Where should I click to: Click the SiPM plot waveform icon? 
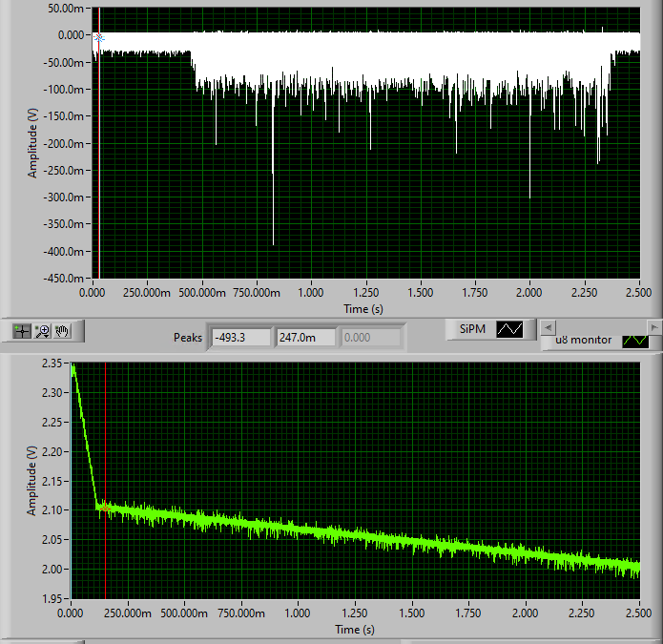[x=509, y=329]
